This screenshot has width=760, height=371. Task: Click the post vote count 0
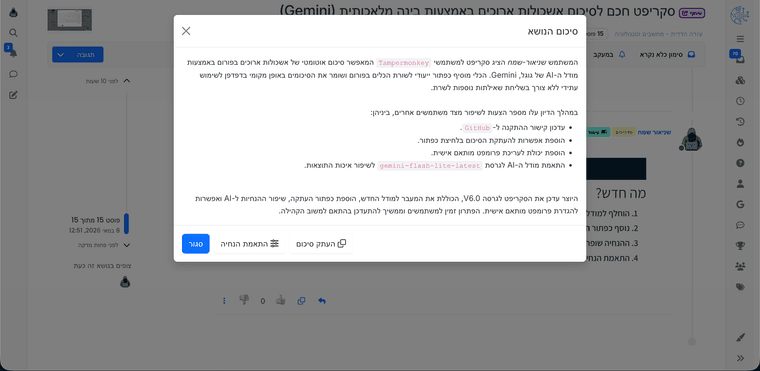[x=263, y=301]
